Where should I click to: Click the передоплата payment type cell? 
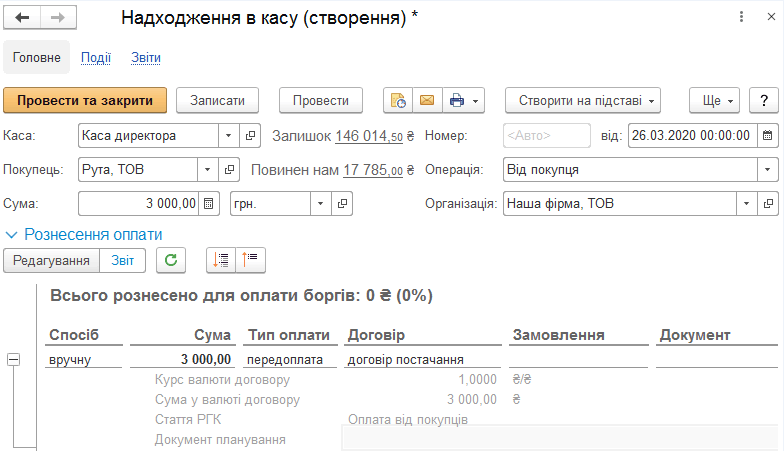pos(290,360)
